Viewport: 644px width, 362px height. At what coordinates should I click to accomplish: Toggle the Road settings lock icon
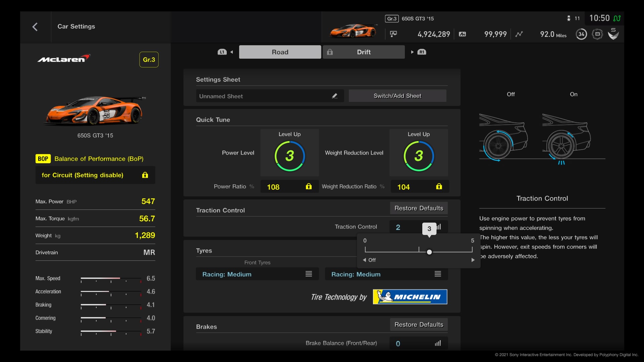[x=330, y=52]
